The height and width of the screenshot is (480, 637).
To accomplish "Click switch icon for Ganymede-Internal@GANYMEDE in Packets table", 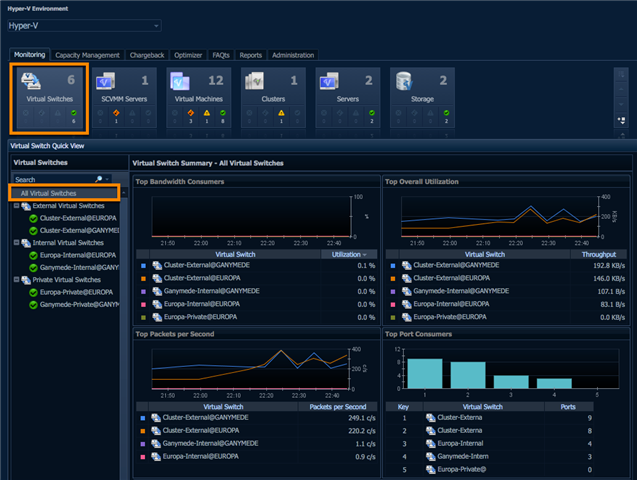I will (x=156, y=443).
